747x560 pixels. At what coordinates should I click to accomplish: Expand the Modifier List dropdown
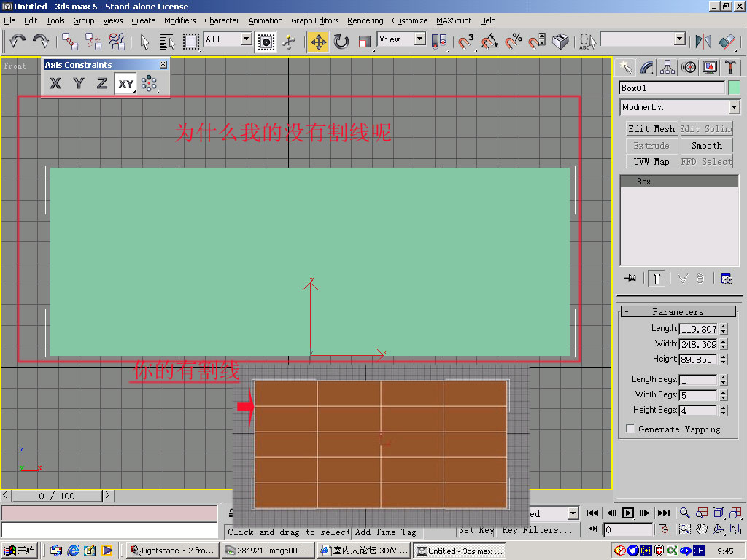point(734,107)
